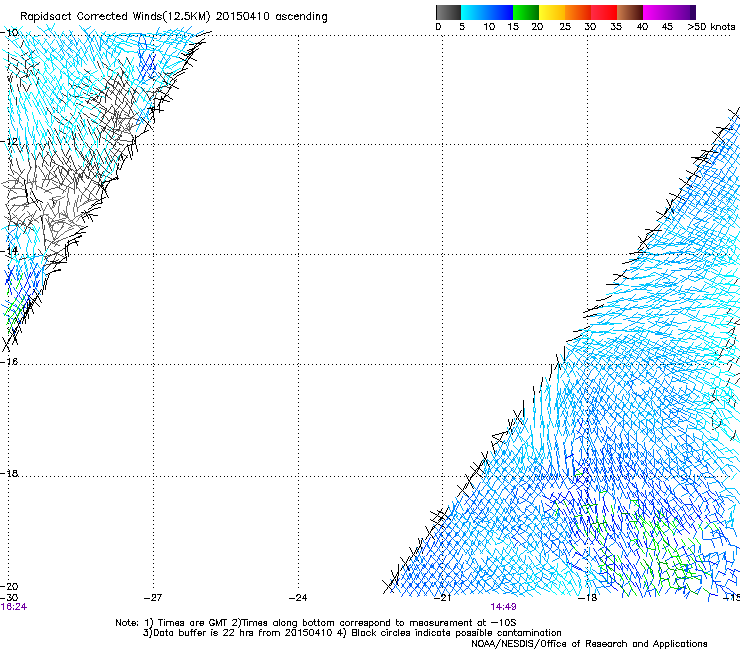The width and height of the screenshot is (740, 650).
Task: Click the orange 25-30 knots color swatch
Action: tap(578, 12)
